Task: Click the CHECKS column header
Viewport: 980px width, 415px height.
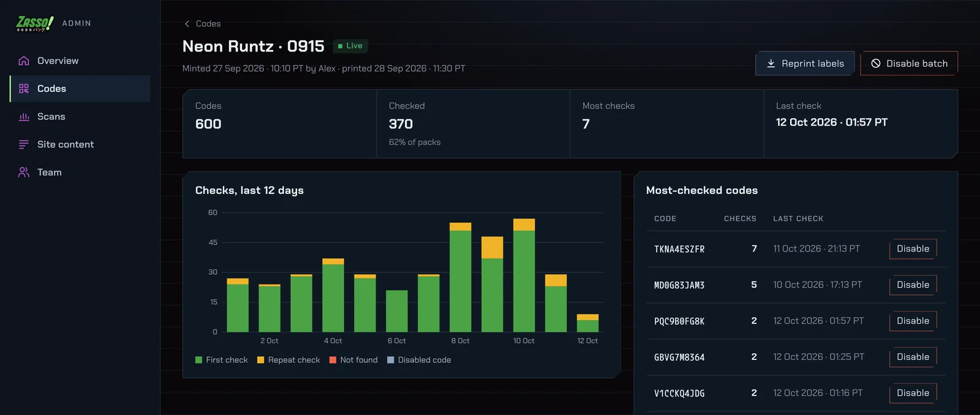Action: [740, 219]
